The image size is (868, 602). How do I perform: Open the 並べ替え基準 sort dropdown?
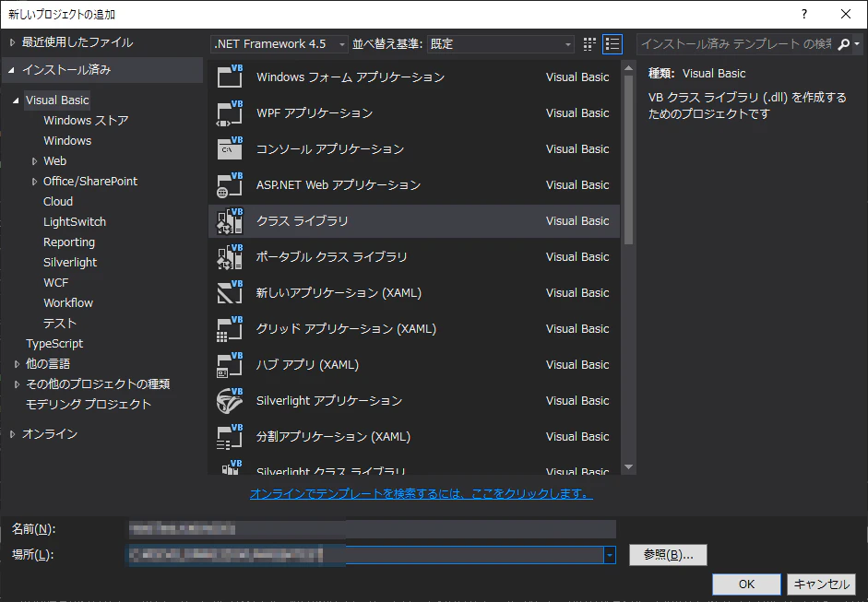[x=501, y=44]
